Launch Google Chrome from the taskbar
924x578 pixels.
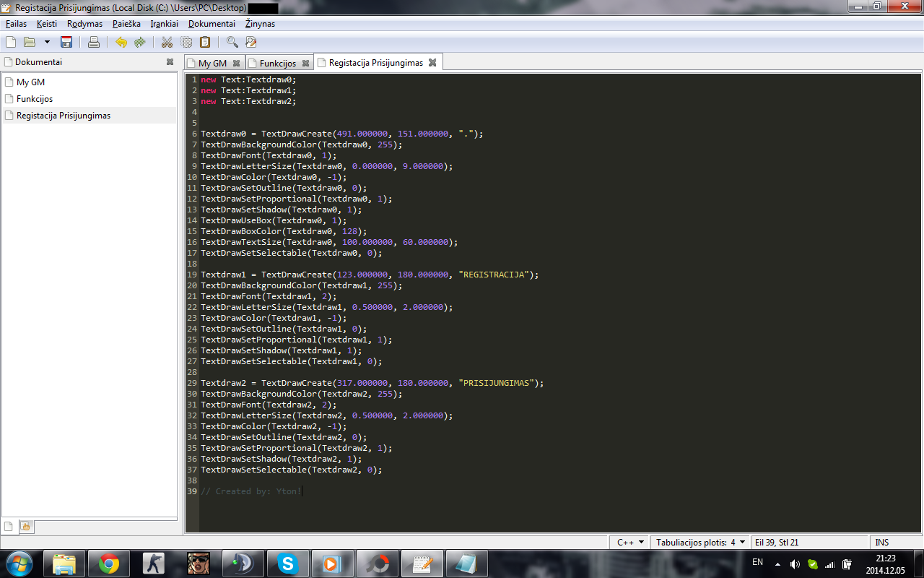pyautogui.click(x=109, y=564)
